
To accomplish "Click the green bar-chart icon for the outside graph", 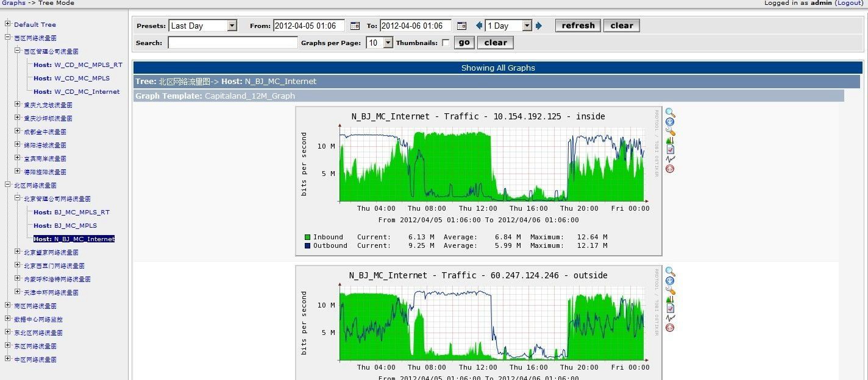I will click(x=670, y=299).
